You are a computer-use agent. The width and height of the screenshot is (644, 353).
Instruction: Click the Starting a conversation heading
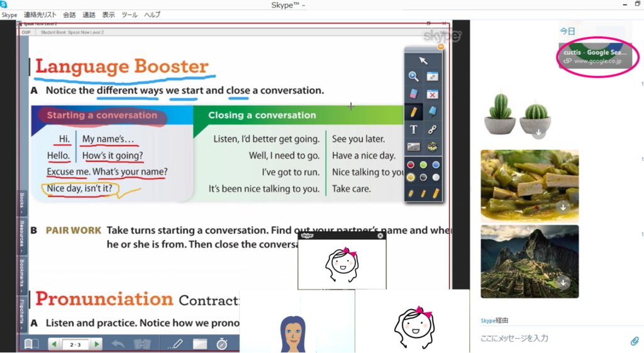pyautogui.click(x=102, y=115)
